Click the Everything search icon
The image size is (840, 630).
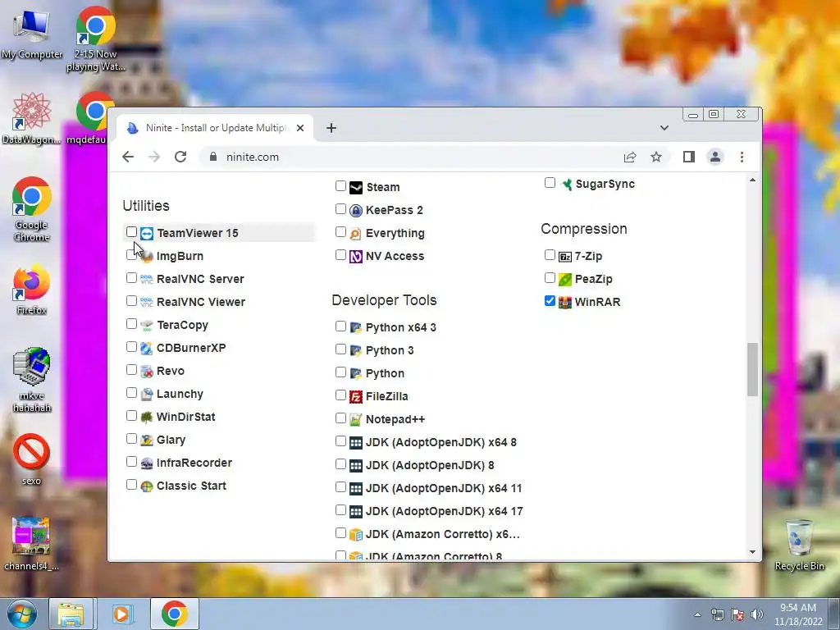click(356, 234)
